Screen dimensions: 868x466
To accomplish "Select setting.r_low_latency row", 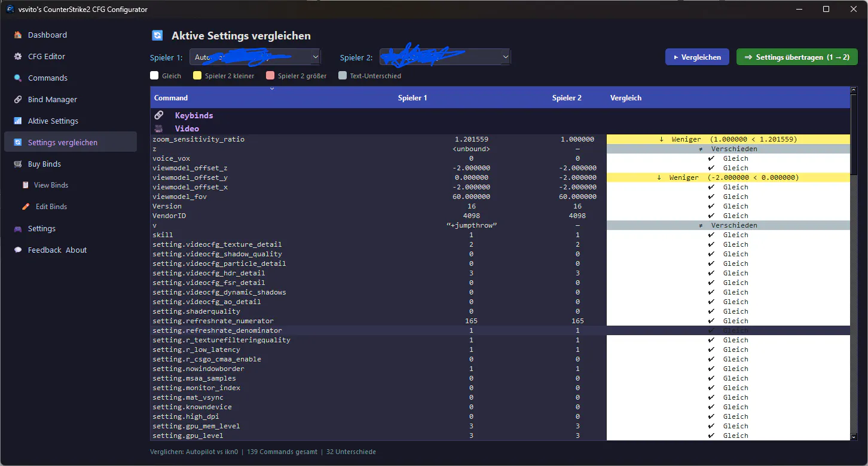I will pyautogui.click(x=500, y=349).
